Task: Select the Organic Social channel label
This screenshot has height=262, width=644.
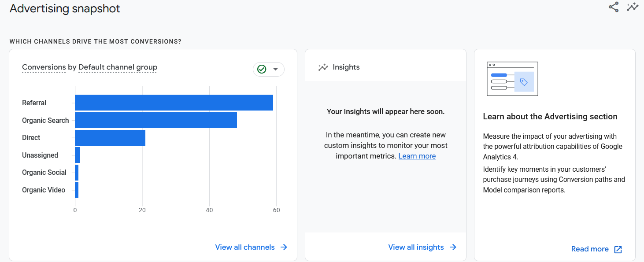Action: point(44,173)
